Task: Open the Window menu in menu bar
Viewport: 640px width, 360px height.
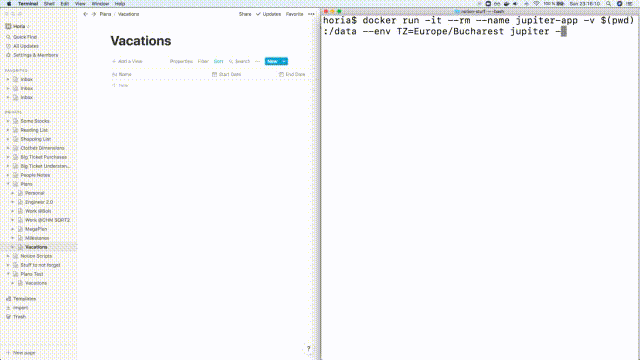Action: tap(100, 4)
